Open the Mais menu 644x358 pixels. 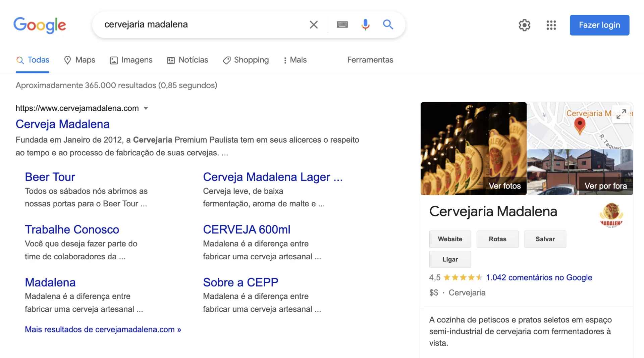[295, 60]
